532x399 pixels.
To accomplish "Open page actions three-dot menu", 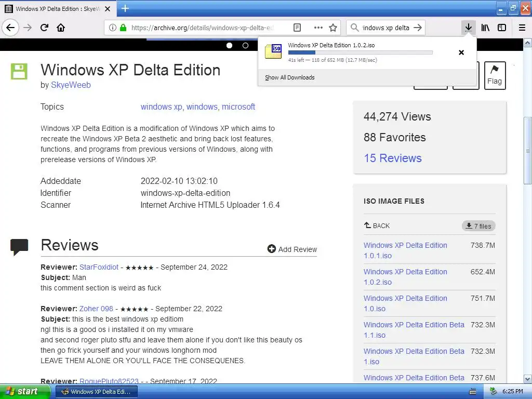I will tap(318, 28).
